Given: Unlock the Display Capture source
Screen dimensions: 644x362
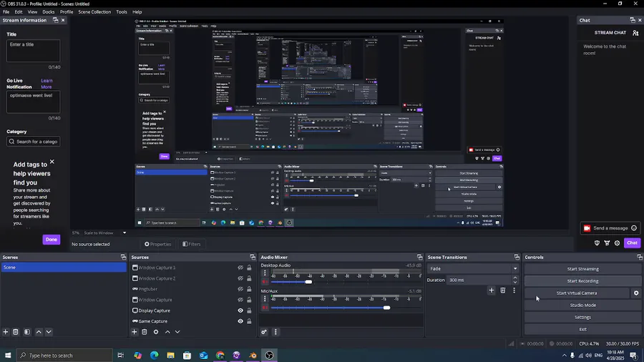Looking at the screenshot, I should [249, 310].
